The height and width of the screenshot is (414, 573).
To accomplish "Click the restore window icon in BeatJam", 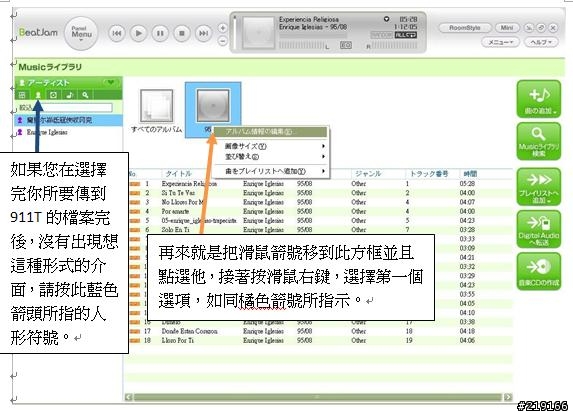I will (x=541, y=28).
